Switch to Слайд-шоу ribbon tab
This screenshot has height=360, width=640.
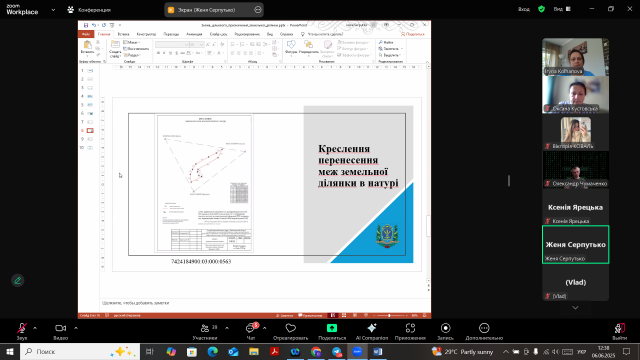pos(218,34)
